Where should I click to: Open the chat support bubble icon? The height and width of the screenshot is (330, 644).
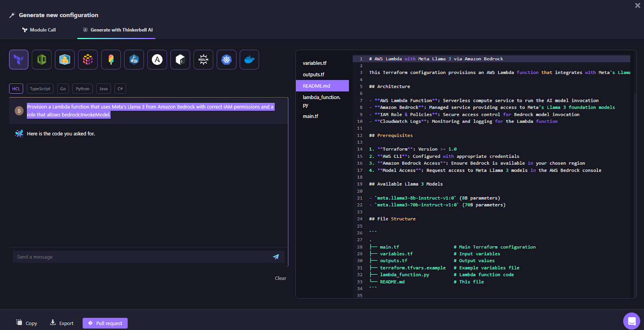[x=632, y=321]
